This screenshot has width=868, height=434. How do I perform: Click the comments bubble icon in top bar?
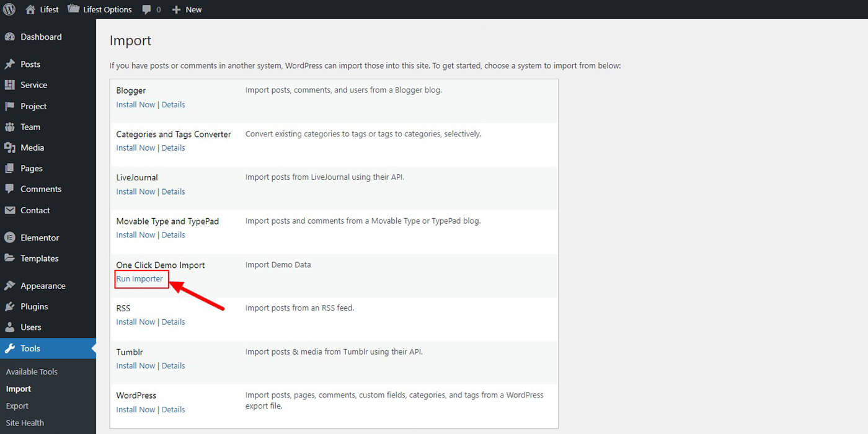[146, 10]
